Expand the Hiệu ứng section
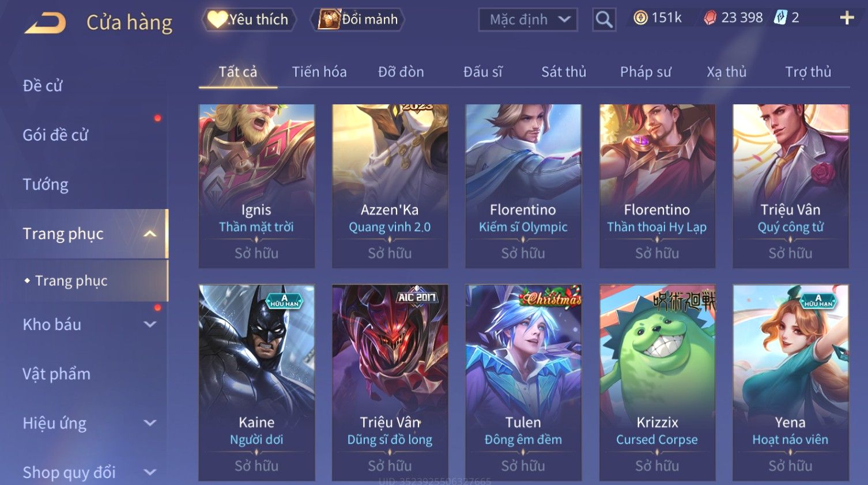 point(150,423)
